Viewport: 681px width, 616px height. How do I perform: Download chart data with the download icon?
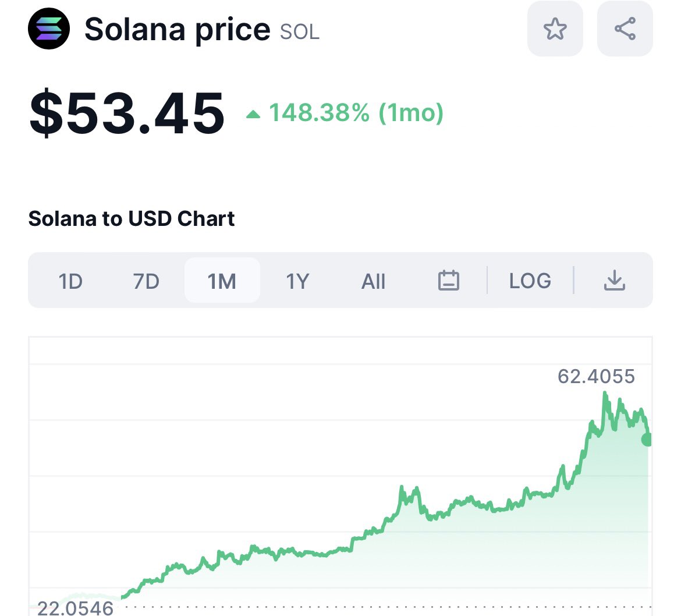click(x=614, y=280)
